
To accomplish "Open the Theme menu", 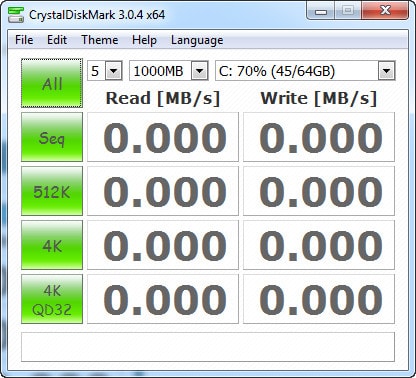I will coord(100,40).
